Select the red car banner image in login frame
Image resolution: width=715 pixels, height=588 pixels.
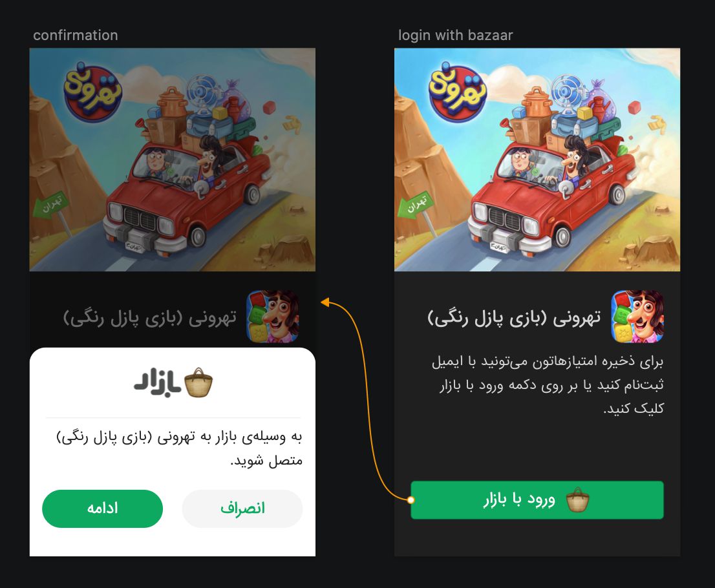[537, 160]
